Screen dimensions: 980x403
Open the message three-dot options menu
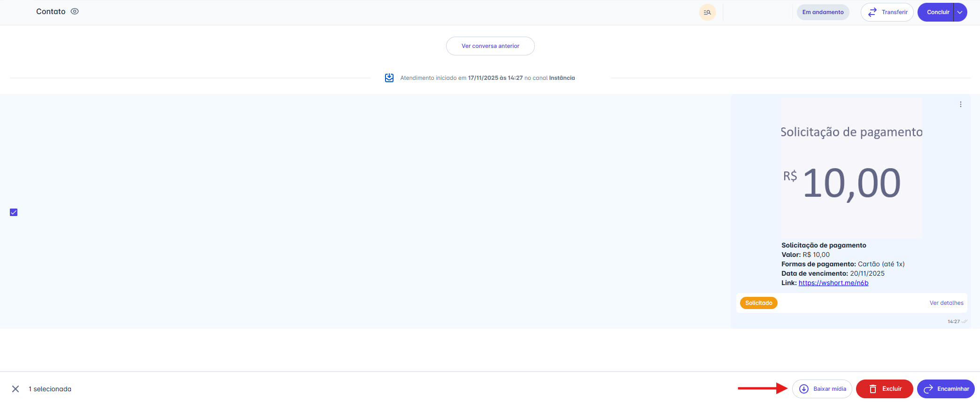[x=960, y=104]
